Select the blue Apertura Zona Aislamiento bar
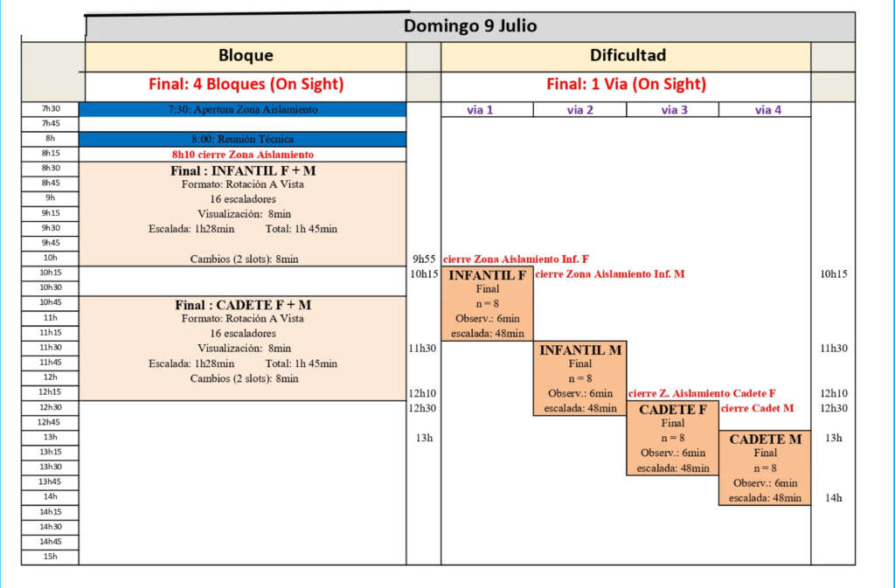Image resolution: width=895 pixels, height=588 pixels. point(243,109)
